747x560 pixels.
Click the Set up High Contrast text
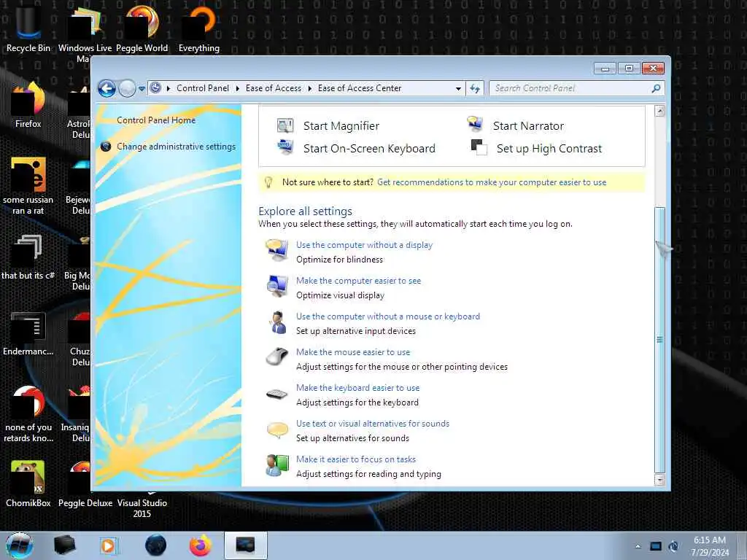tap(549, 149)
